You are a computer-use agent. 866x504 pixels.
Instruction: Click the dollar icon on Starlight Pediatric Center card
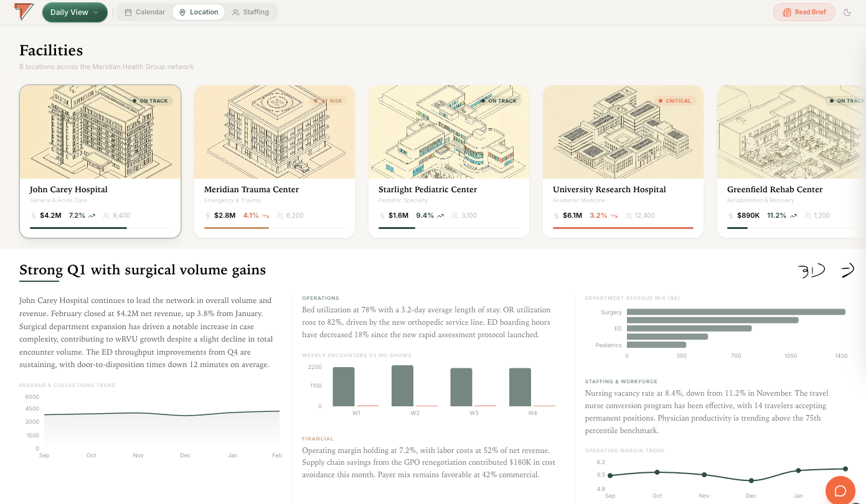[x=382, y=216]
